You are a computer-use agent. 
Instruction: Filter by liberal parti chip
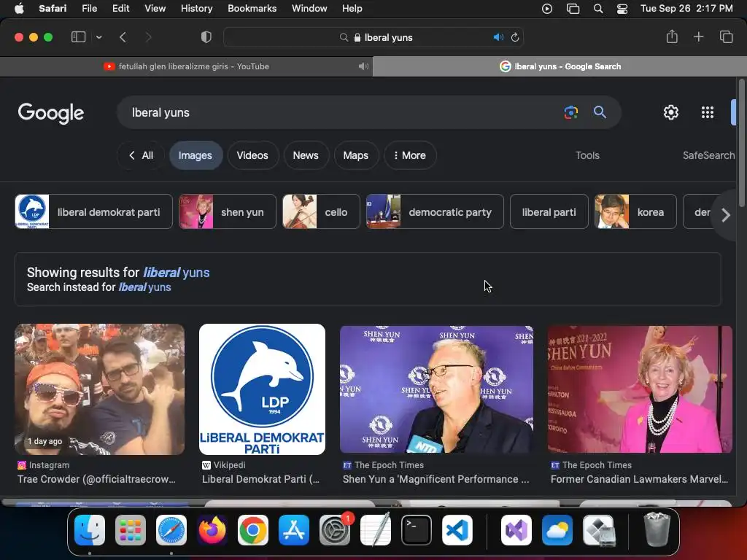tap(549, 212)
